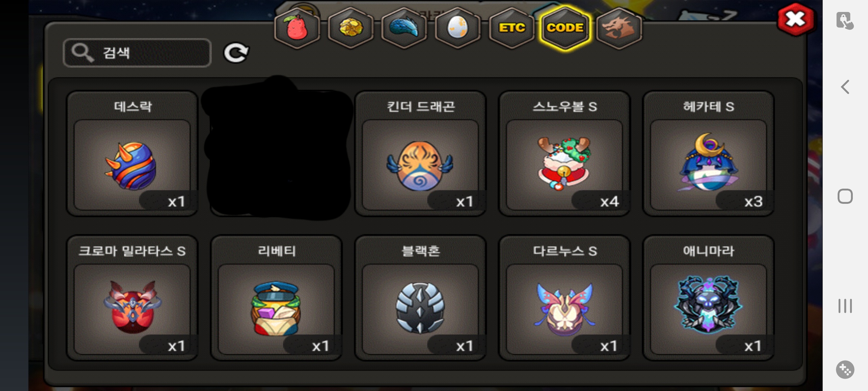Select the CODE tab
This screenshot has width=868, height=391.
coord(565,28)
